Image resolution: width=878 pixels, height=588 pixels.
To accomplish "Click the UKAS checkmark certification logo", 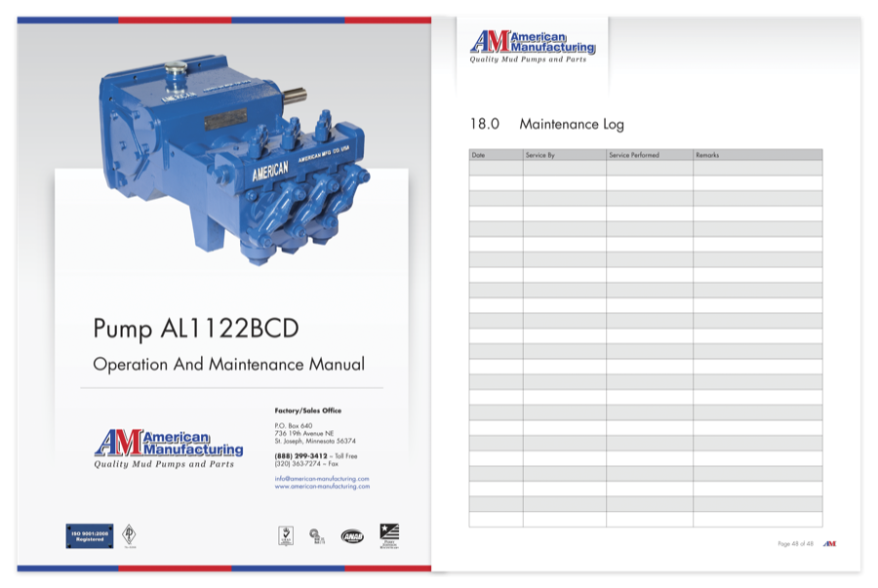I will click(286, 535).
